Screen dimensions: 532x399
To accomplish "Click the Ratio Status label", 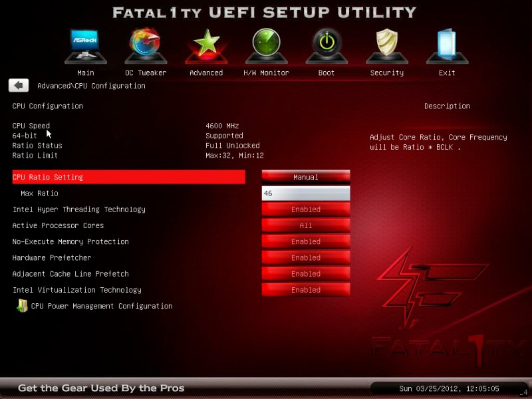I will point(37,146).
